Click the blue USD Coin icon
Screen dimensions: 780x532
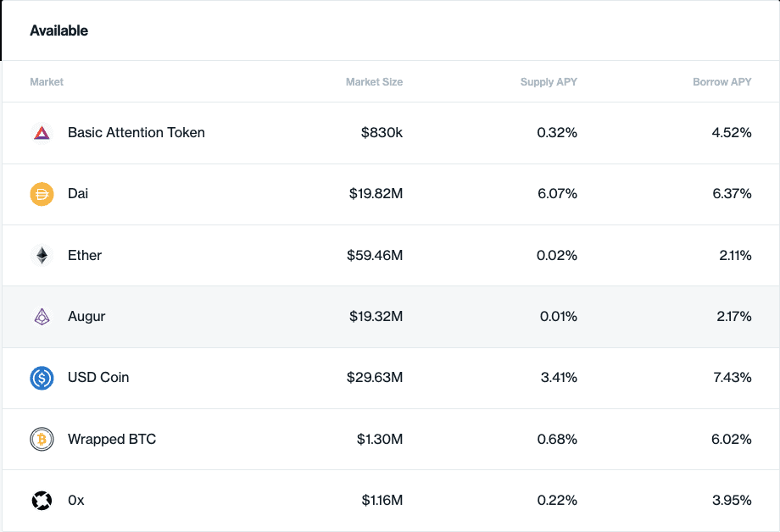point(42,378)
